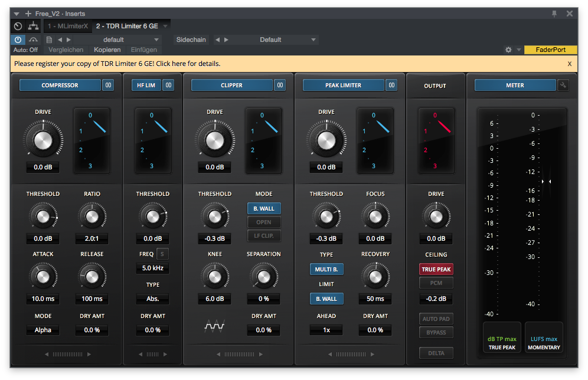Click the ceiling -0.2 dB field
The image size is (588, 380).
coord(436,299)
